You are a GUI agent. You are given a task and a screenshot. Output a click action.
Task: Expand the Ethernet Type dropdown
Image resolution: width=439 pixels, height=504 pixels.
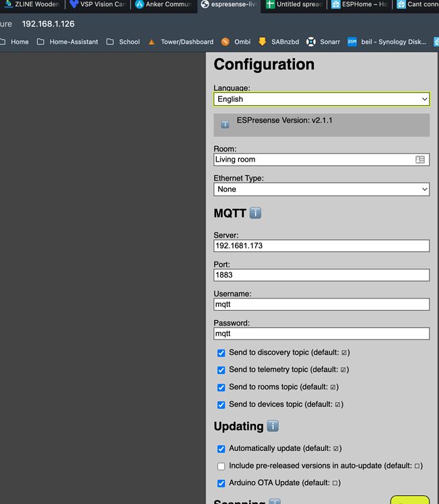point(321,189)
